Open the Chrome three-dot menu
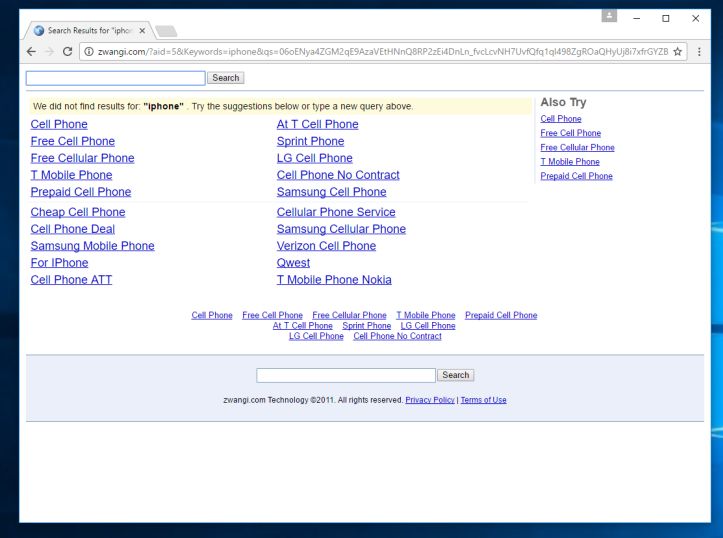This screenshot has width=723, height=538. [699, 52]
